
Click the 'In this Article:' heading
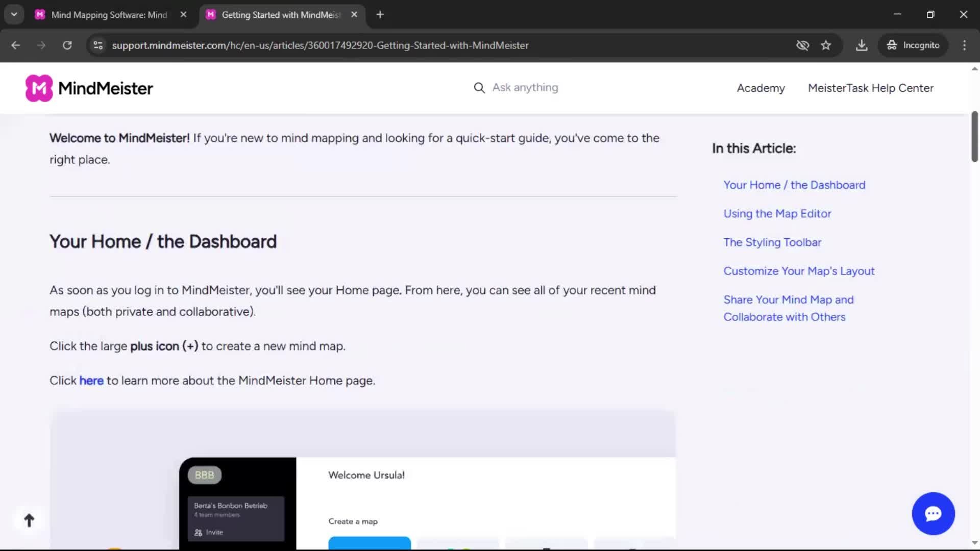click(754, 148)
